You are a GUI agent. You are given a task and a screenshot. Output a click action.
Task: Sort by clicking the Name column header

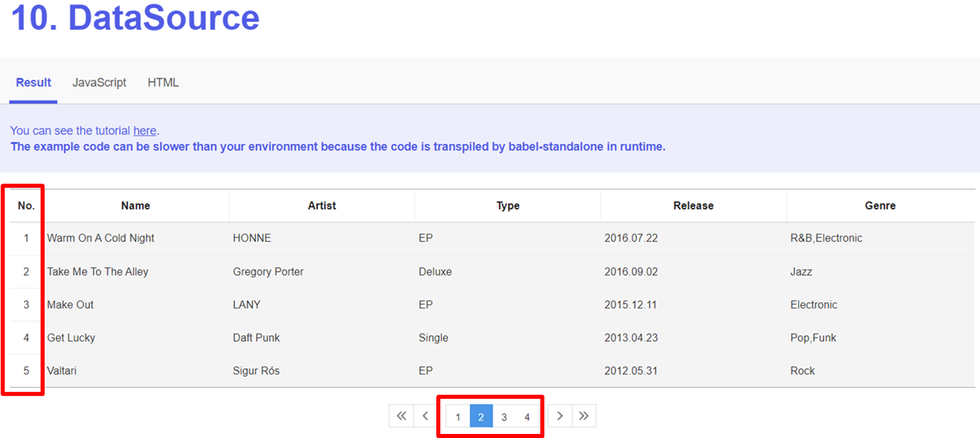pyautogui.click(x=135, y=205)
